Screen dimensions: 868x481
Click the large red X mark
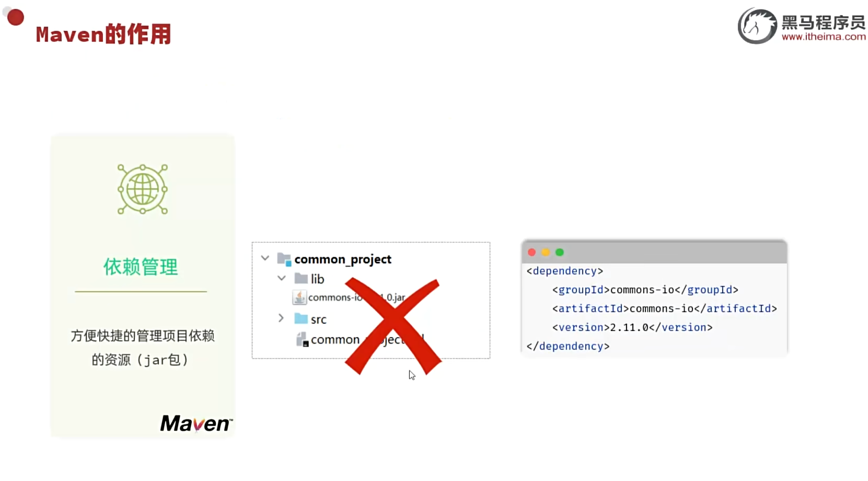click(x=393, y=326)
